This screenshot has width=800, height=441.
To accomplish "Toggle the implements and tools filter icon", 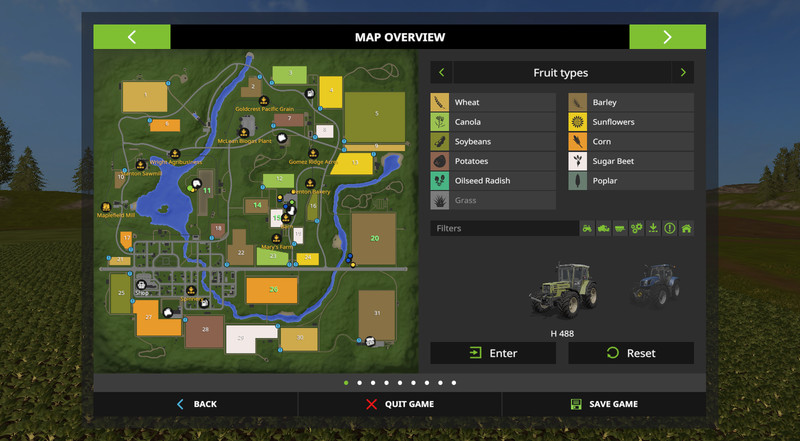I will (x=621, y=228).
